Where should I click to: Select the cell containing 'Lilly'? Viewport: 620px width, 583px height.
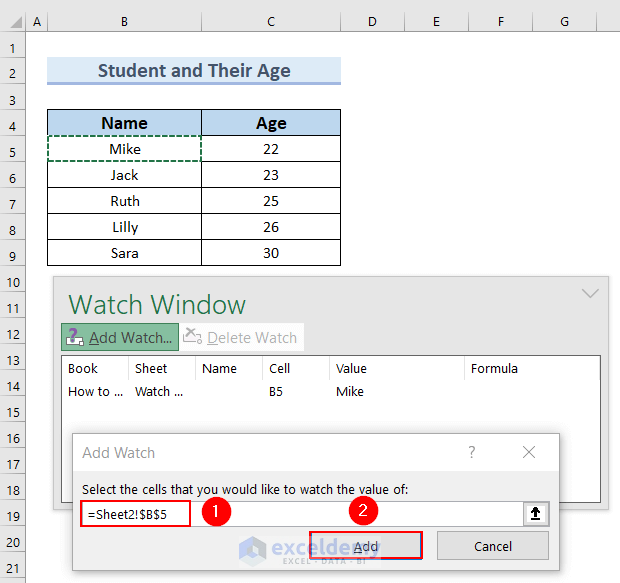point(124,227)
